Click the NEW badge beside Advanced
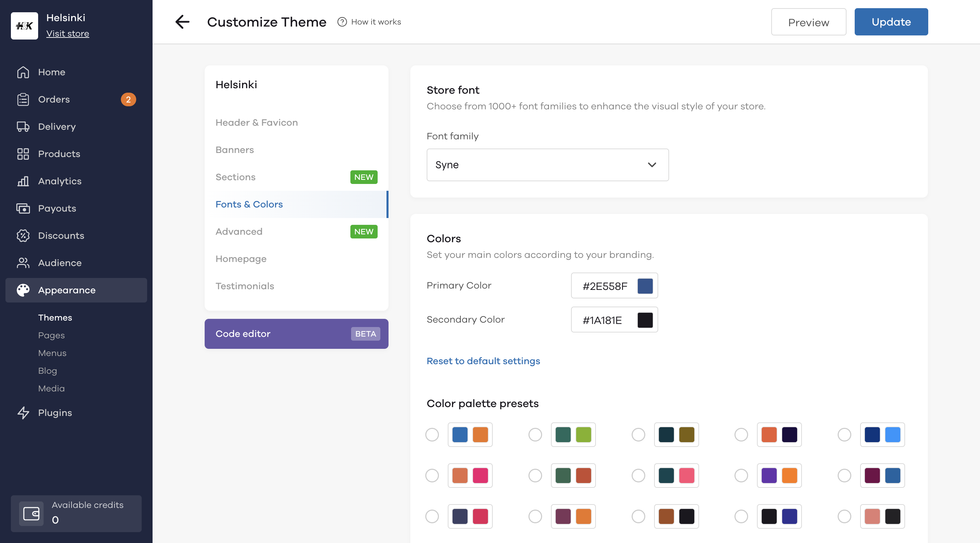980x543 pixels. 364,231
